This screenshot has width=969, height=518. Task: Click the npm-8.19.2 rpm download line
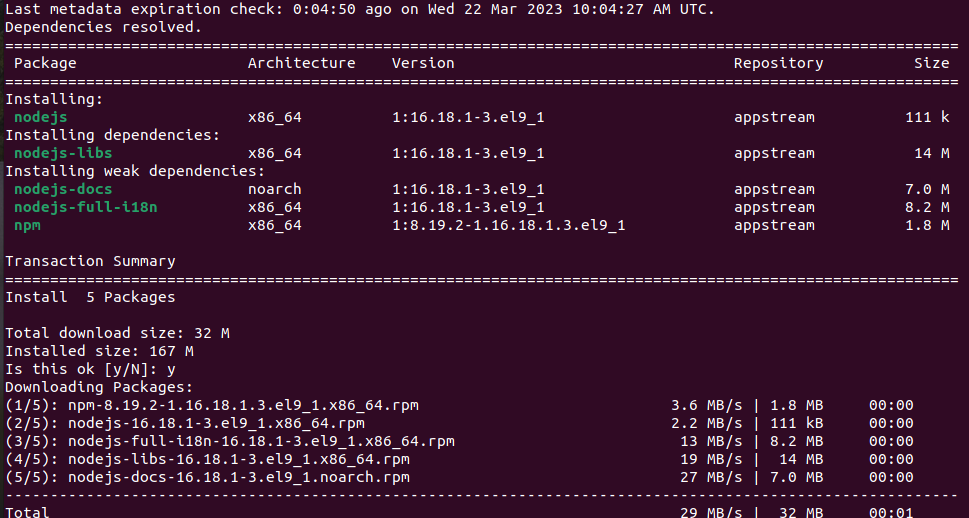pos(459,405)
